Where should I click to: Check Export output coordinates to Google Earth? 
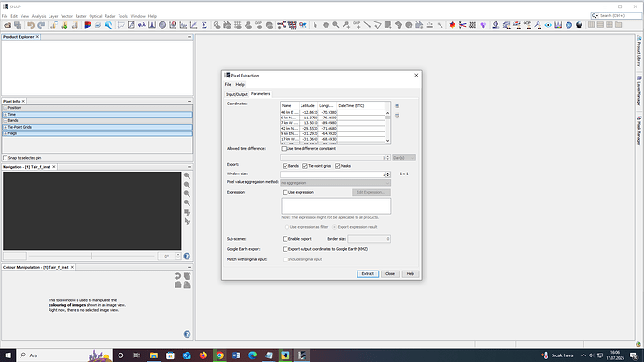coord(285,249)
